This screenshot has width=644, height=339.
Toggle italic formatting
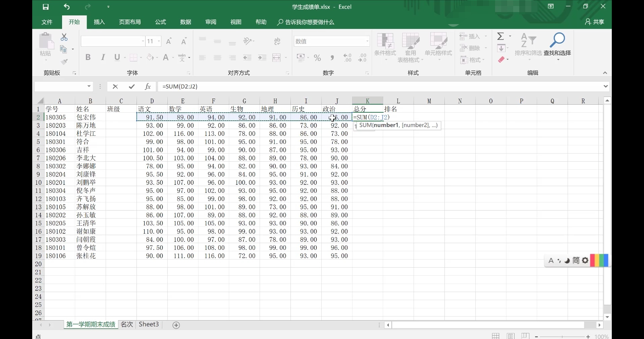click(x=103, y=57)
